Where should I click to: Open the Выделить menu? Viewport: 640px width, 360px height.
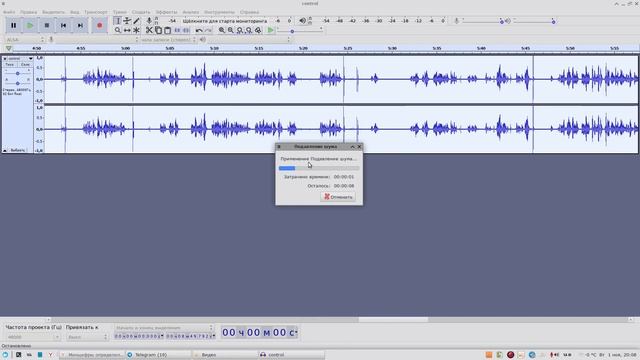tap(53, 12)
